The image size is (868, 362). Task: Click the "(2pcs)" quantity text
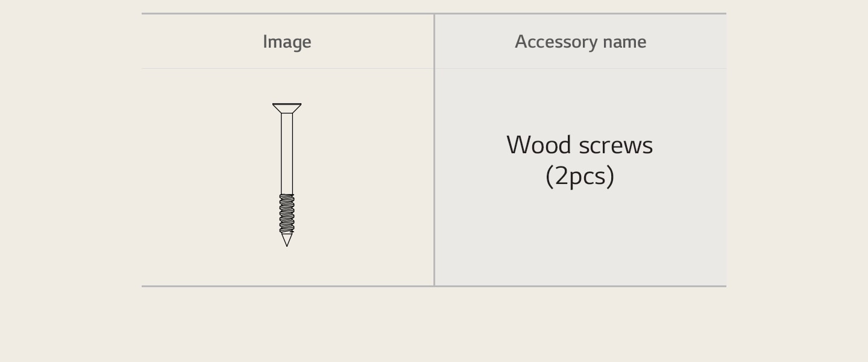coord(579,176)
